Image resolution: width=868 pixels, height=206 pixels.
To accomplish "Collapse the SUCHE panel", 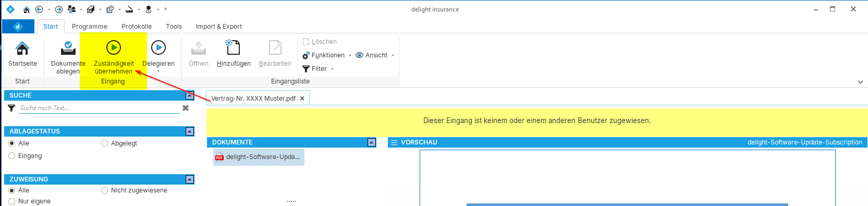I will pyautogui.click(x=190, y=95).
